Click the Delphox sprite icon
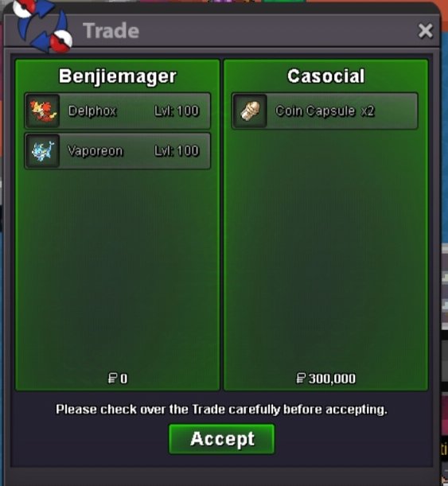The image size is (448, 486). coord(43,111)
